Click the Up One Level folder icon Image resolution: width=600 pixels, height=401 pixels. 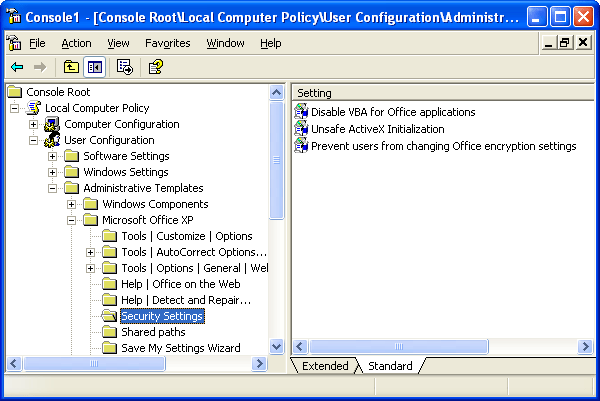71,67
